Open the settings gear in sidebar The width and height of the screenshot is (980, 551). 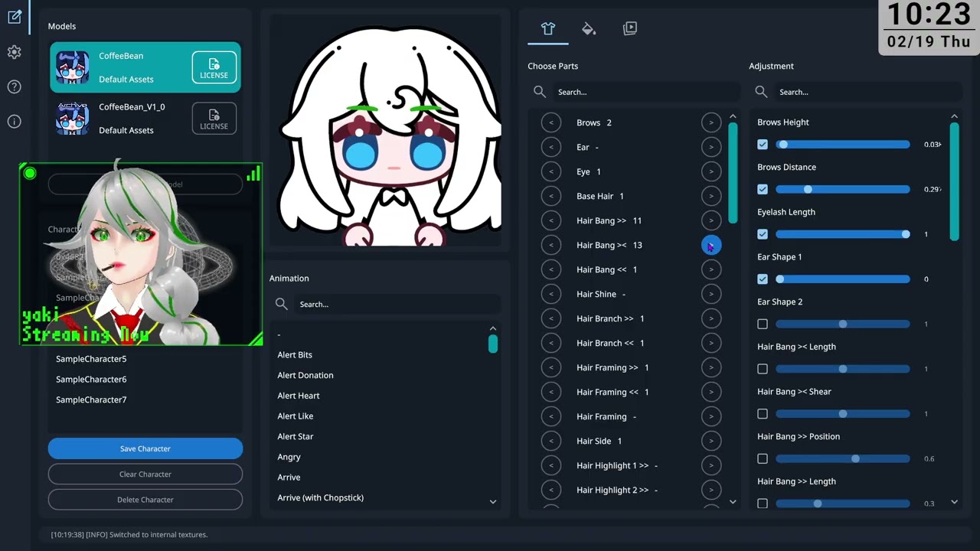(x=15, y=52)
